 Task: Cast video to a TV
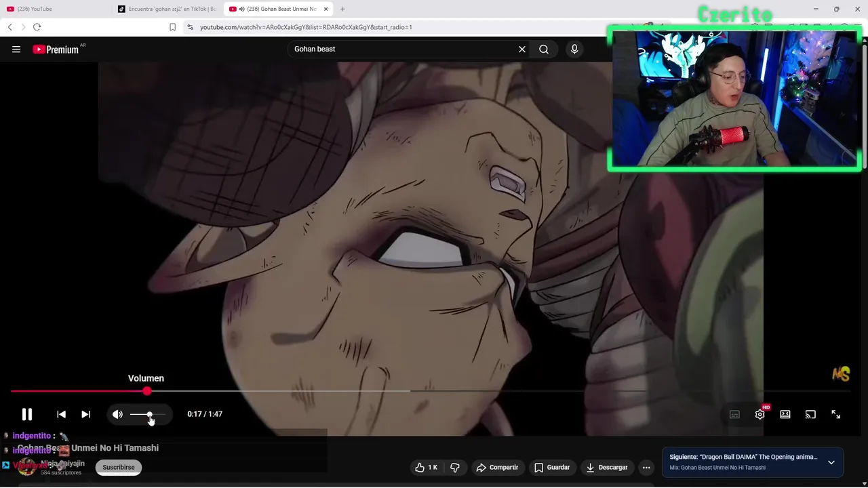coord(810,414)
